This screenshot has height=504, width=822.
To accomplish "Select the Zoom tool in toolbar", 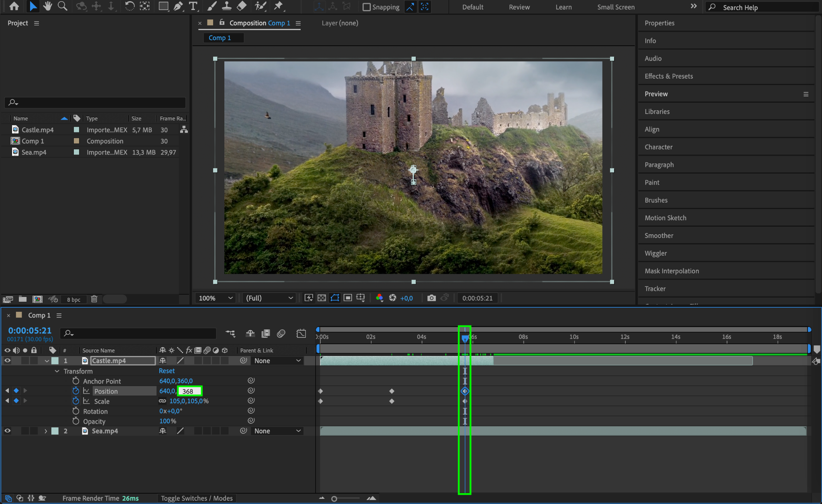I will click(63, 6).
